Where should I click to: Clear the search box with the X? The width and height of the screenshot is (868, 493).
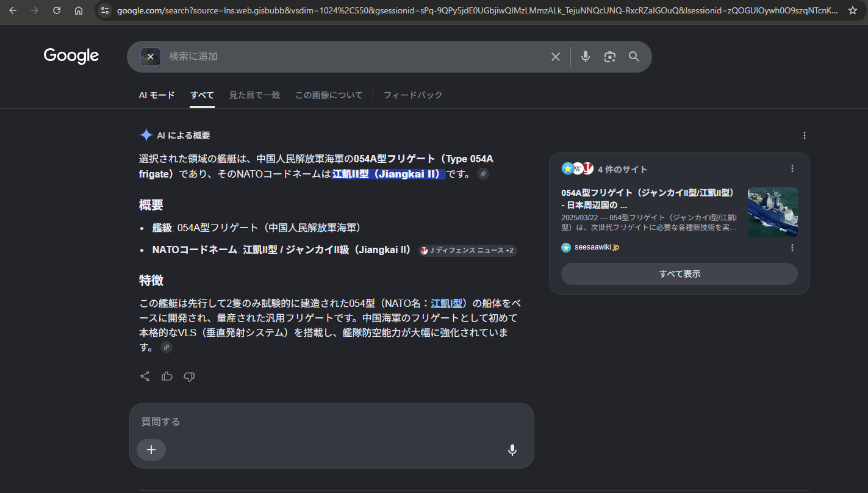pyautogui.click(x=556, y=57)
